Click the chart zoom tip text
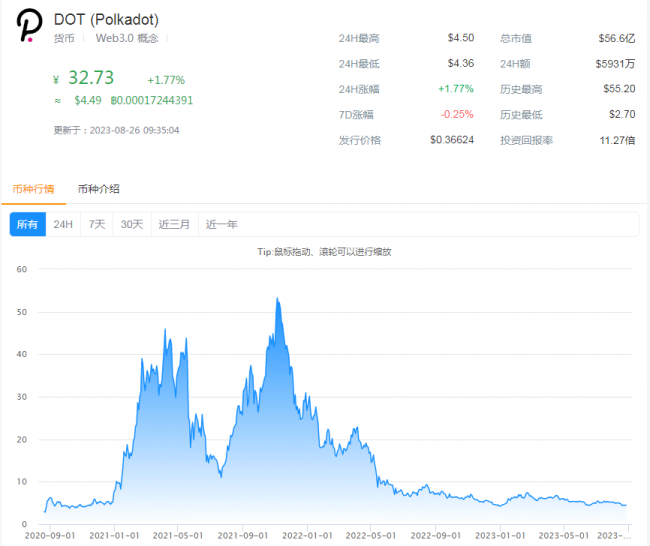650x546 pixels. [324, 252]
